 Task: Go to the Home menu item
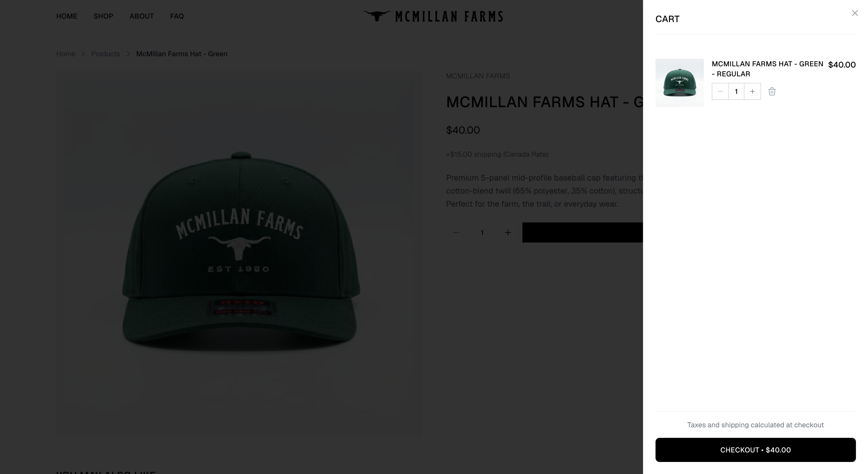point(67,16)
